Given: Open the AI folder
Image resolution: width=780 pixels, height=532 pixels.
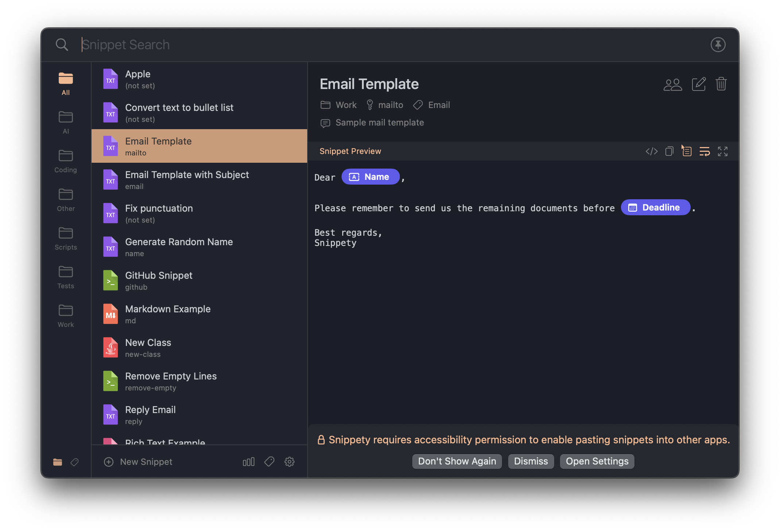Looking at the screenshot, I should [x=66, y=123].
